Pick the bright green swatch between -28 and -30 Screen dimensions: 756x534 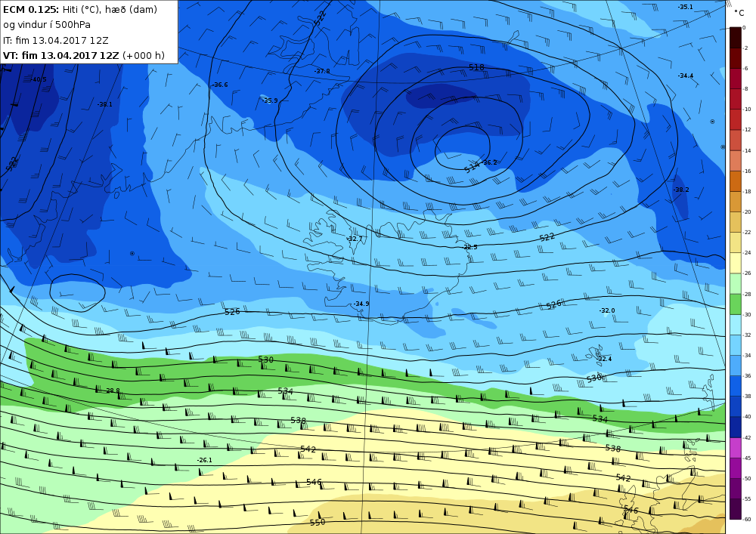click(x=736, y=304)
